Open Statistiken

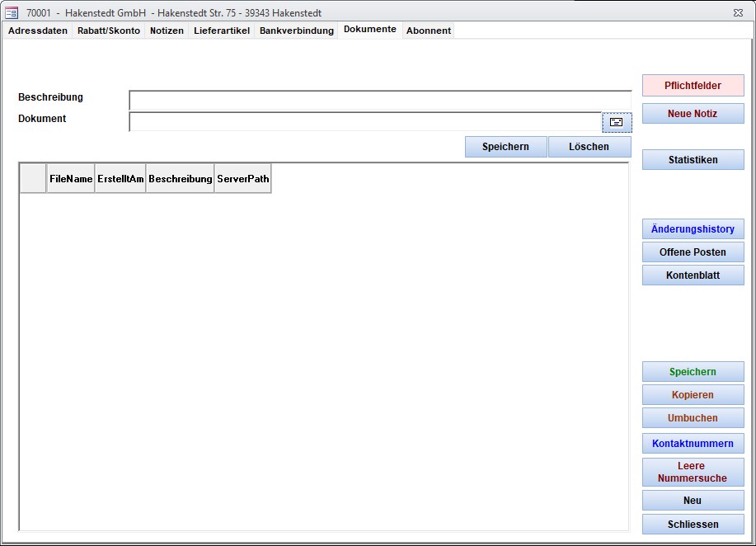tap(693, 160)
